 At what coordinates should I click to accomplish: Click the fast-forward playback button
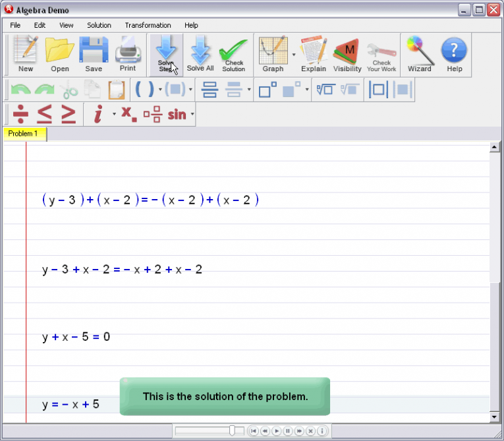point(299,430)
